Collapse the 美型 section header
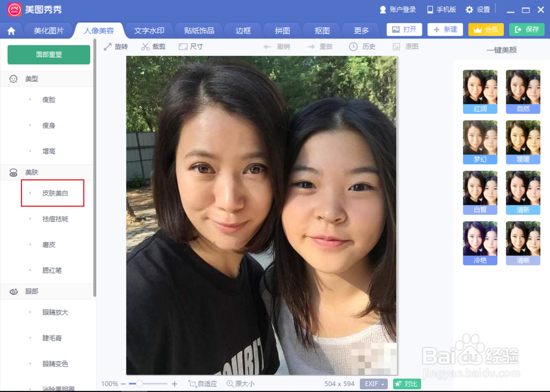Viewport: 550px width, 392px height. [x=47, y=79]
